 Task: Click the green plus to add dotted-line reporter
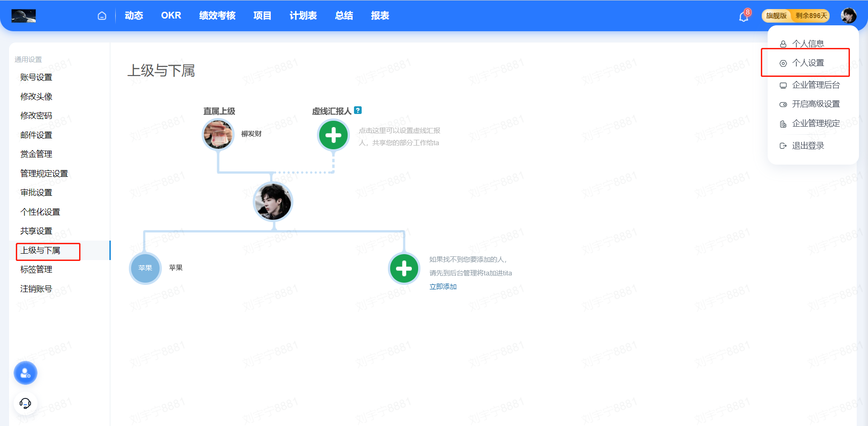point(333,135)
